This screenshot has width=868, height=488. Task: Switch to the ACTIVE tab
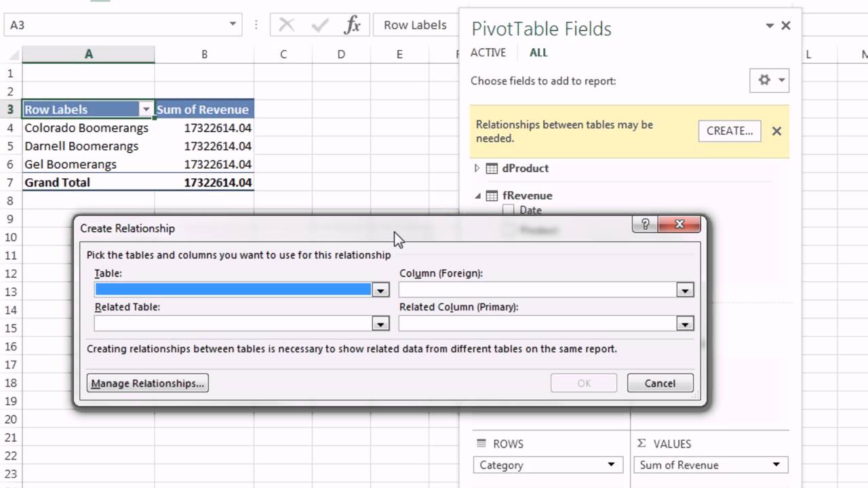(x=488, y=53)
